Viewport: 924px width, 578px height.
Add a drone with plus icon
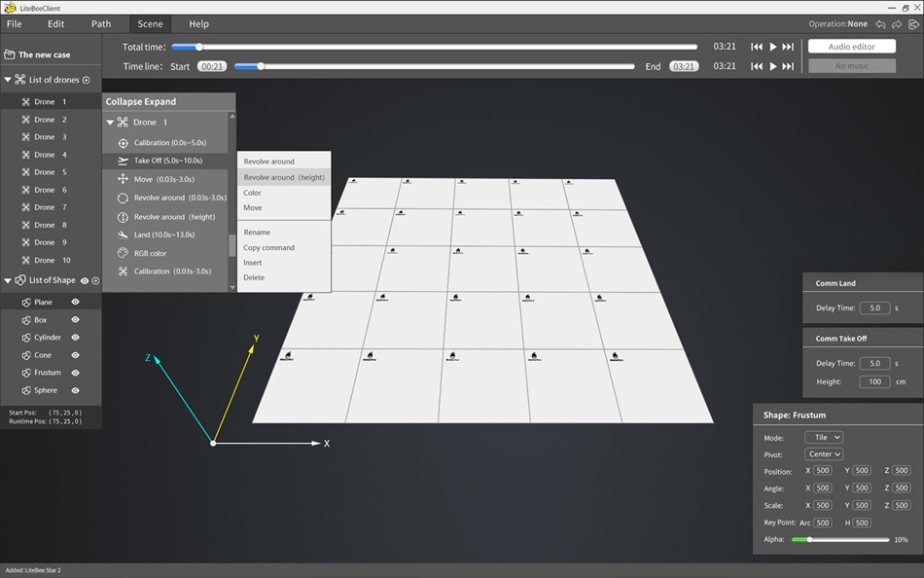tap(86, 80)
